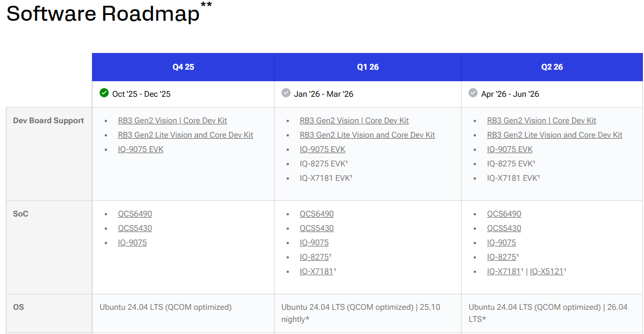Open IQ-X5121 SoC link in Q2 26 column
The height and width of the screenshot is (334, 644).
click(547, 271)
